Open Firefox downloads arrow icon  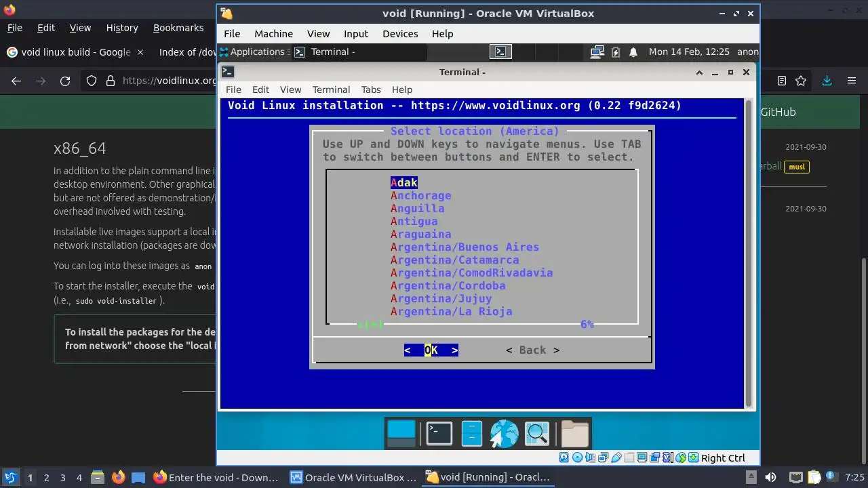coord(827,81)
